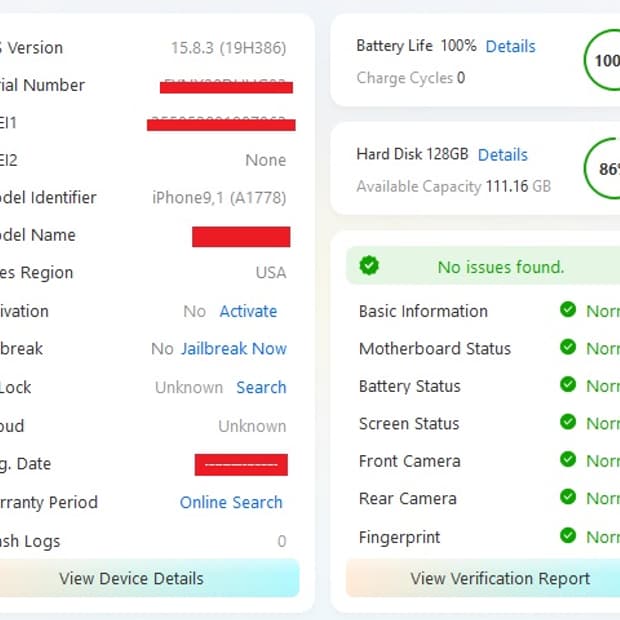
Task: Click the Battery Status green checkmark icon
Action: click(568, 384)
